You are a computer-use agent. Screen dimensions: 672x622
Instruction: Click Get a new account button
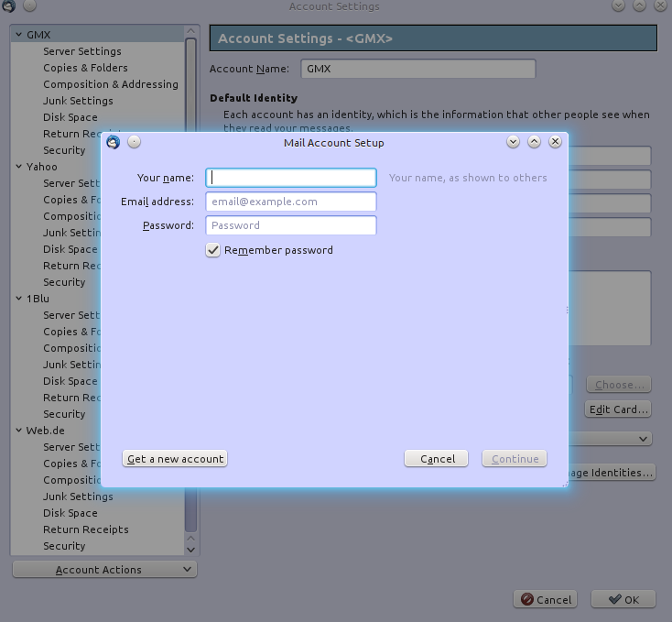[175, 459]
